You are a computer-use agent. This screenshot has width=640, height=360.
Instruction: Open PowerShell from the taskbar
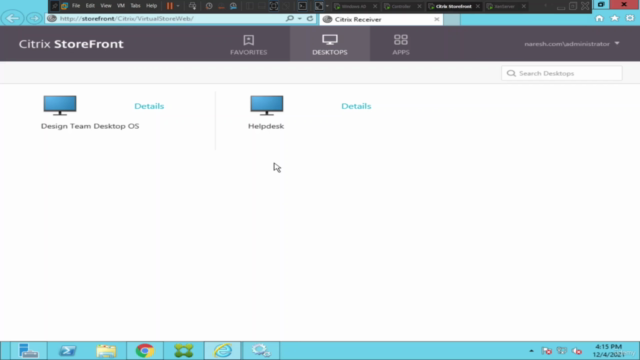coord(67,351)
